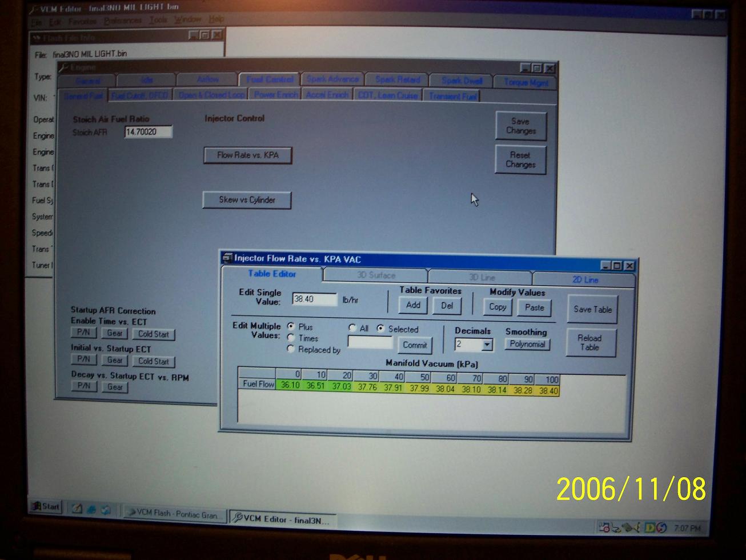Open the Fuel Control tab in Engine window
Viewport: 746px width, 560px height.
[x=270, y=79]
